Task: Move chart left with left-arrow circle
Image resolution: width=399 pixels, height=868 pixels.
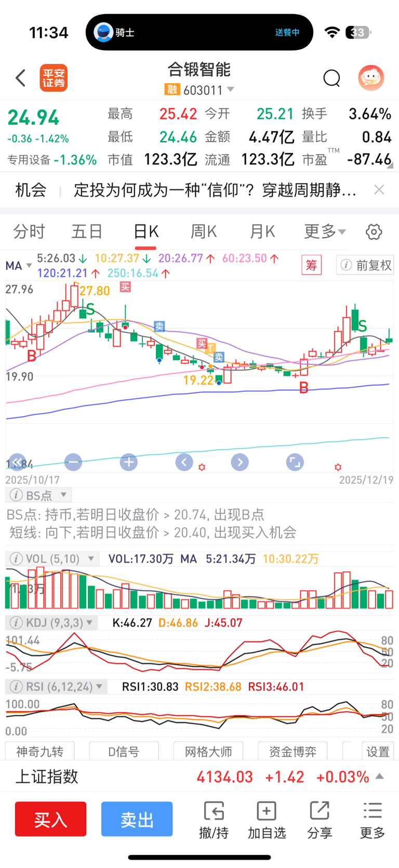Action: 184,462
